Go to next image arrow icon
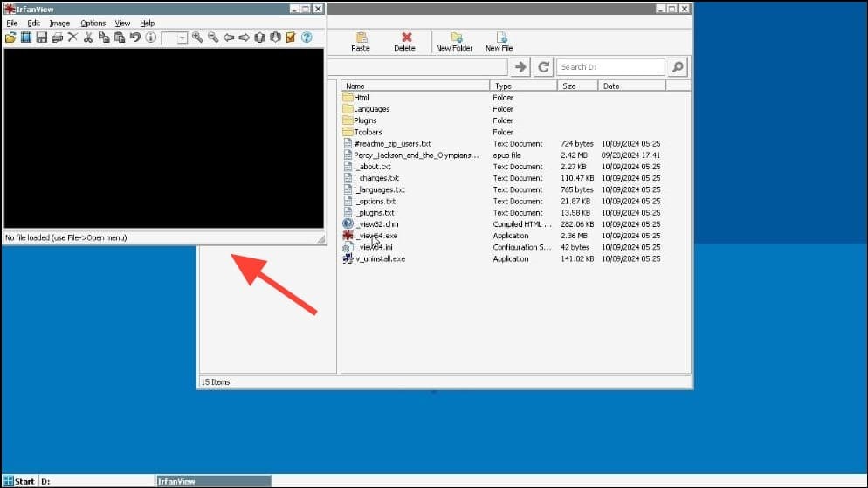 pyautogui.click(x=245, y=38)
